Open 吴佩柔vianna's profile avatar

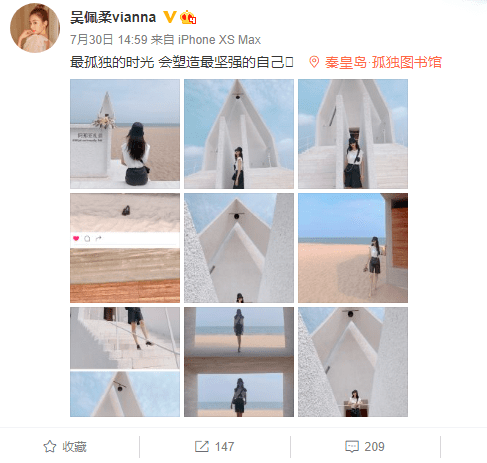pyautogui.click(x=35, y=28)
